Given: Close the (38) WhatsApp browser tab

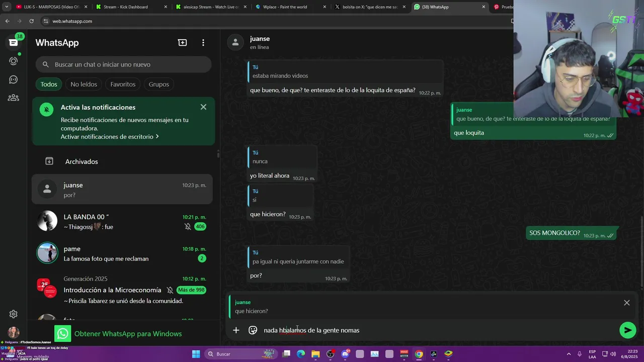Looking at the screenshot, I should click(484, 7).
